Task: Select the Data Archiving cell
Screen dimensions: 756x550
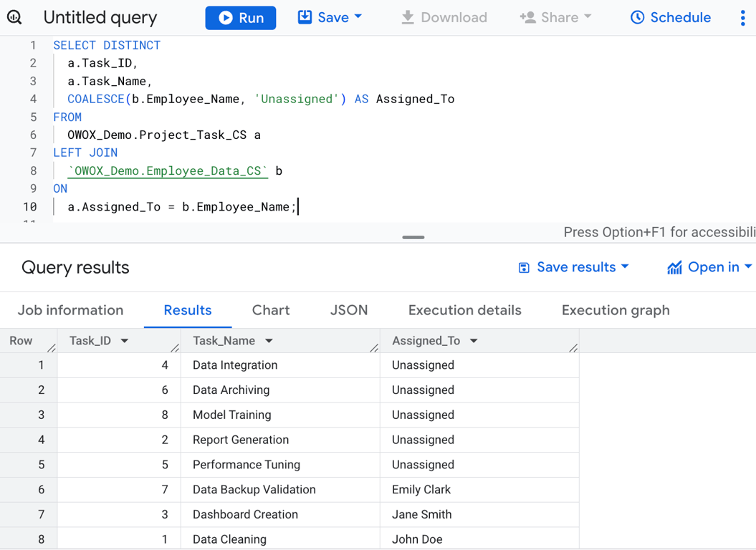Action: (280, 390)
